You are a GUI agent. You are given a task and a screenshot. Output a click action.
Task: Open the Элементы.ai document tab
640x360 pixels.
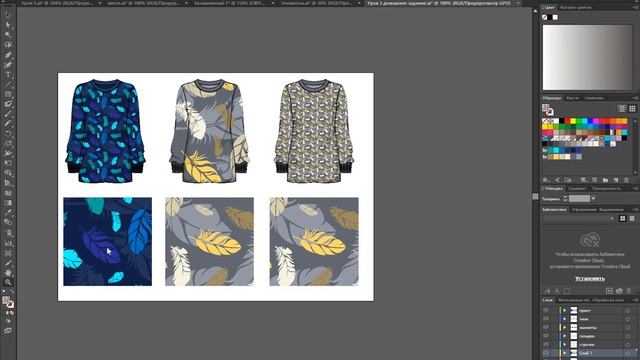coord(317,3)
